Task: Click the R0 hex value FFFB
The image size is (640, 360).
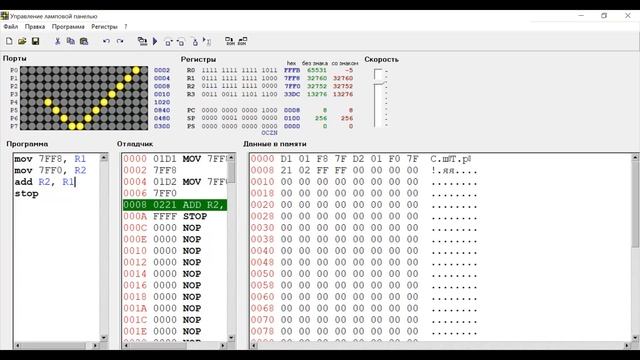Action: point(292,70)
